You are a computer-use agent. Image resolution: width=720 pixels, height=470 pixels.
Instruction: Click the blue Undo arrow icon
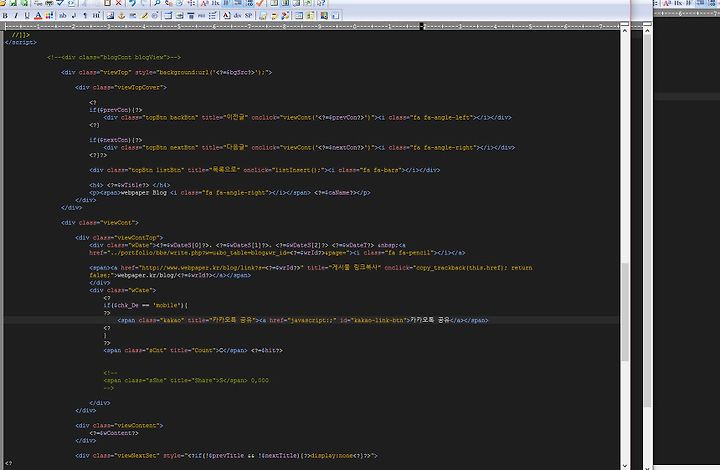click(132, 3)
